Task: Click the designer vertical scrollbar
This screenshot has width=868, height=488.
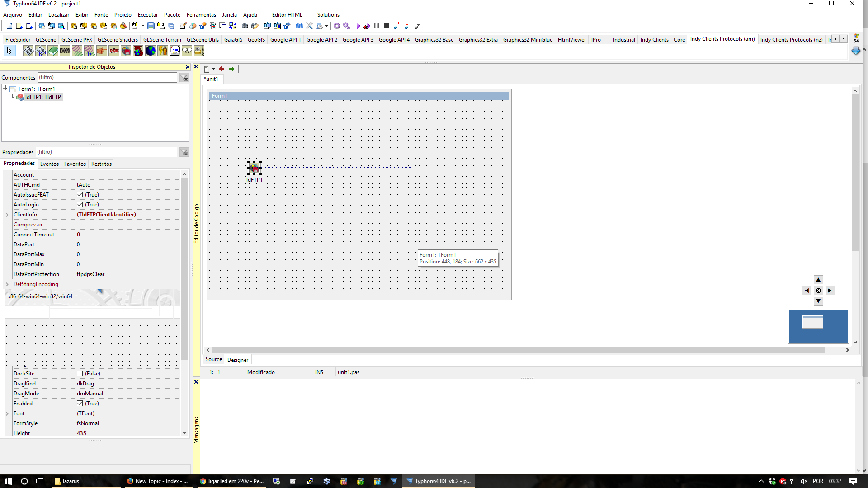Action: [855, 173]
